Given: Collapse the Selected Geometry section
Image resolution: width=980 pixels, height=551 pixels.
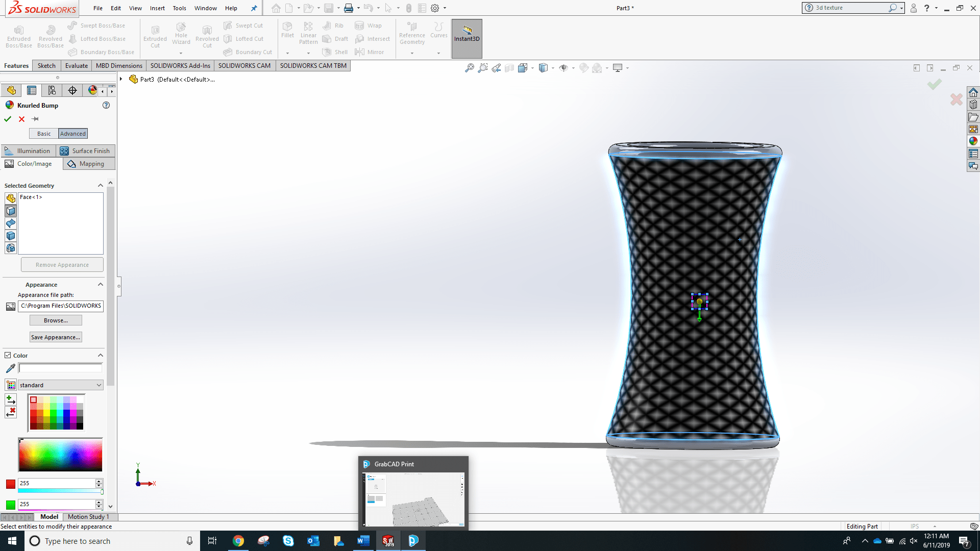Looking at the screenshot, I should 100,186.
